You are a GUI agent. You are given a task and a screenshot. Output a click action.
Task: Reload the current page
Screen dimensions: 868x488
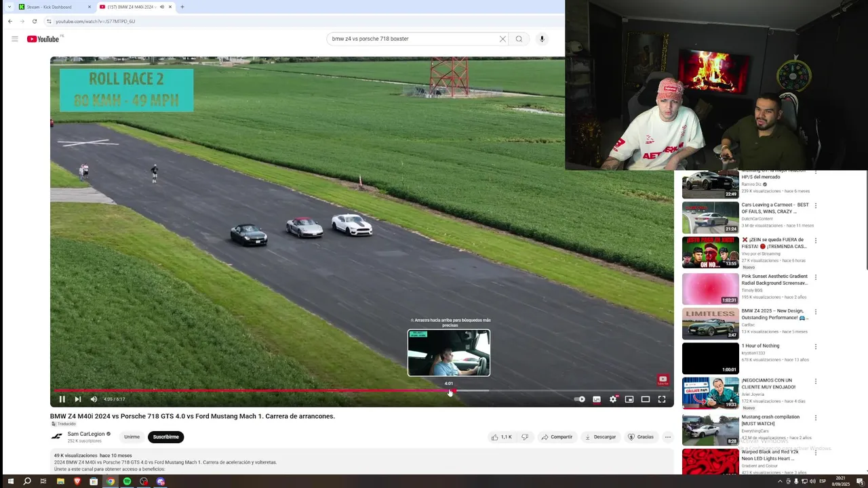pos(35,21)
